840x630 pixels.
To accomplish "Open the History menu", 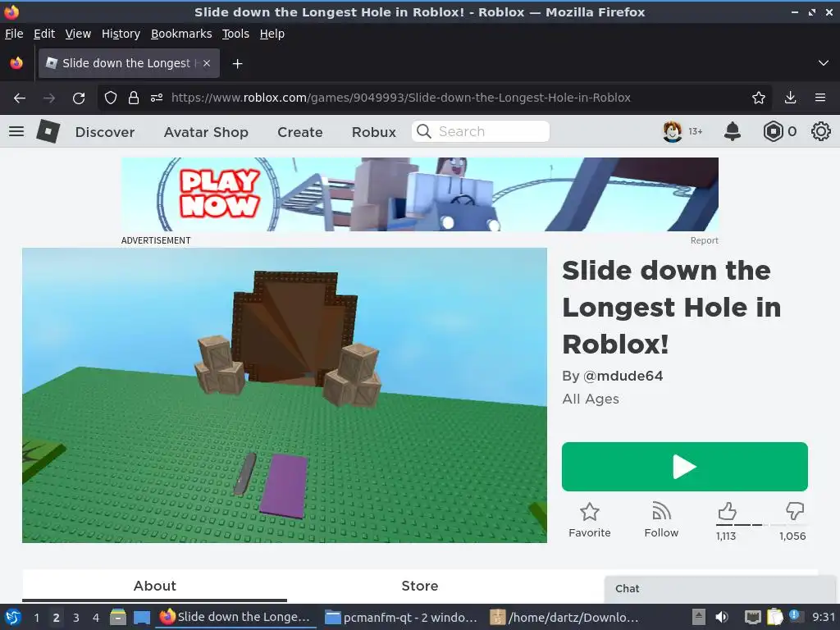I will (121, 34).
